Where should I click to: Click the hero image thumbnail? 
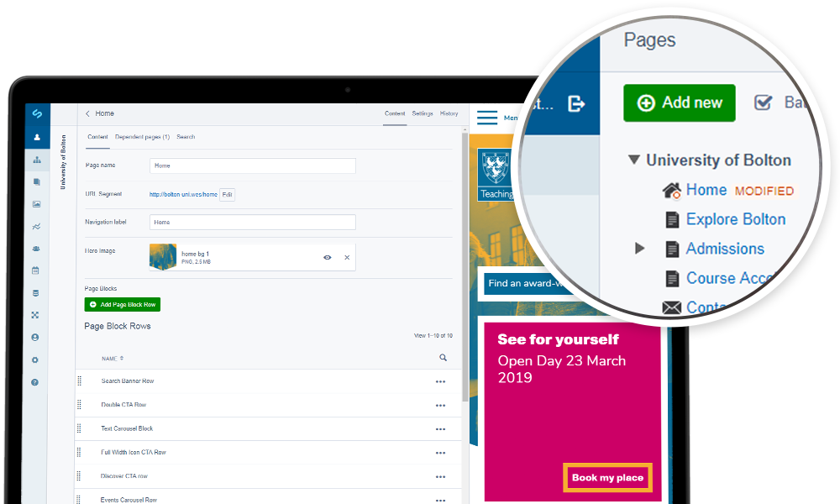click(163, 257)
